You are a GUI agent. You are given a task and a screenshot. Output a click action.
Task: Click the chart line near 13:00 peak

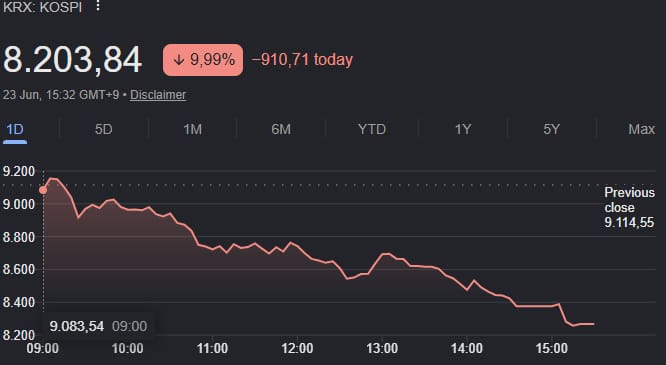tap(385, 254)
